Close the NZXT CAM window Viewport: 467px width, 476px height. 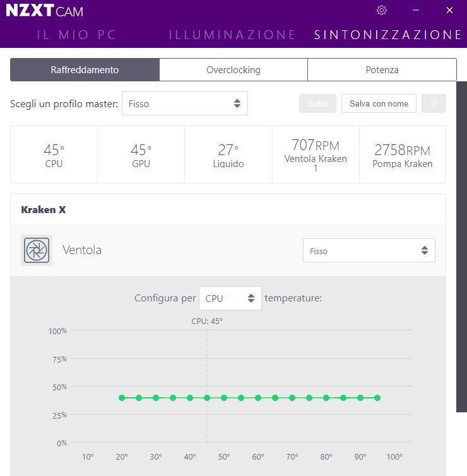(449, 10)
